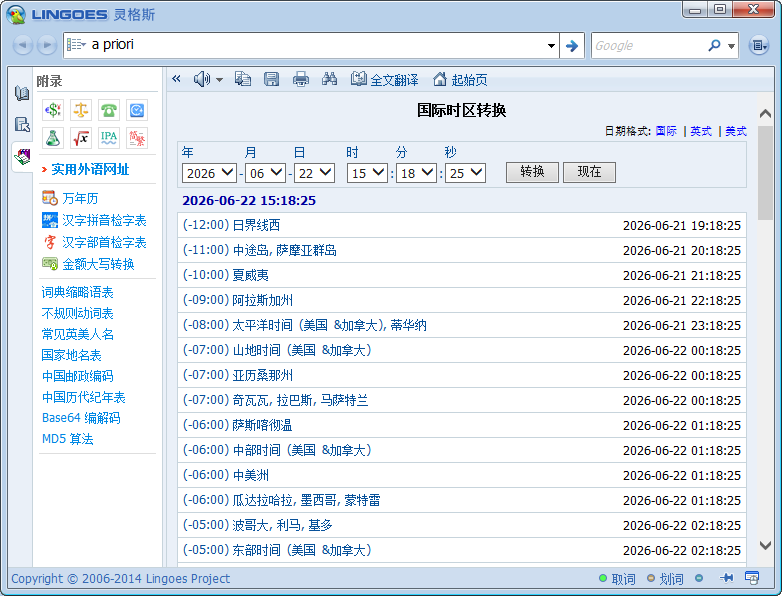Image resolution: width=782 pixels, height=596 pixels.
Task: Open the Simplified-Traditional Chinese converter icon
Action: 137,138
